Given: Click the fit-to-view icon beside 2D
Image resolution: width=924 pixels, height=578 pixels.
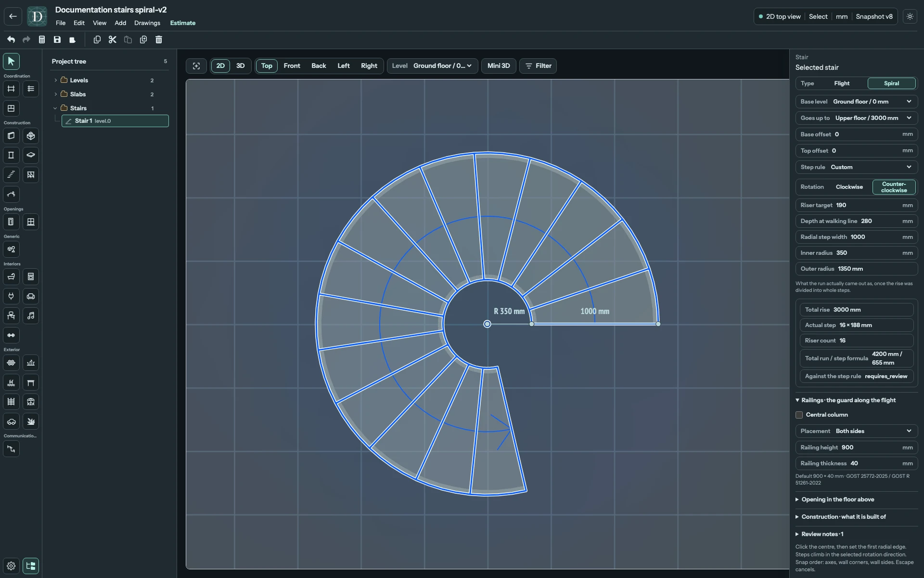Looking at the screenshot, I should click(196, 66).
